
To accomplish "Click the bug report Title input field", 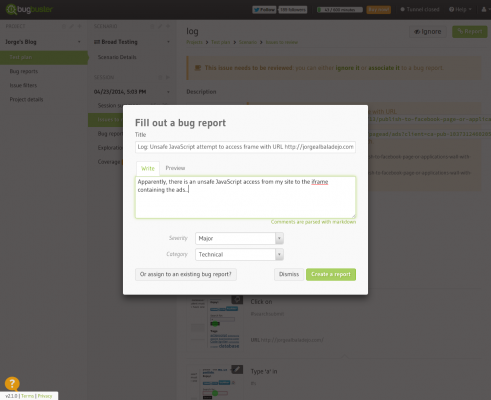I will pos(245,147).
